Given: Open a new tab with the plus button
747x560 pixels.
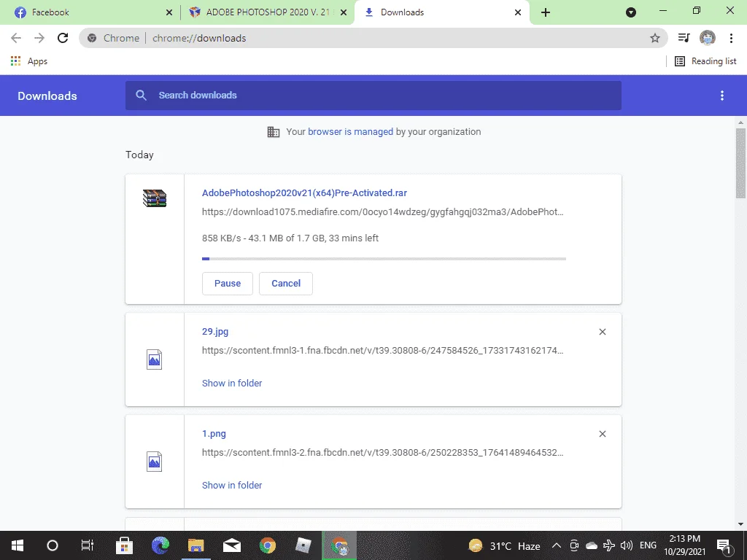Looking at the screenshot, I should [546, 12].
